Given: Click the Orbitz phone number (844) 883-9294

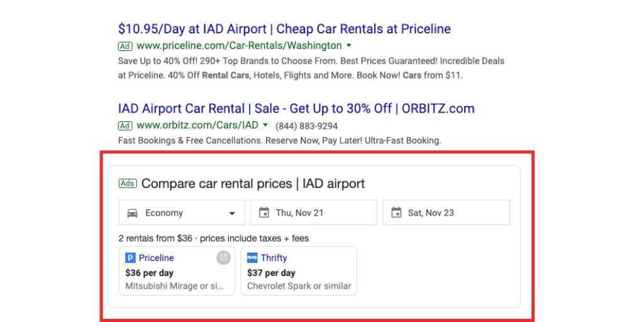Looking at the screenshot, I should pos(306,126).
